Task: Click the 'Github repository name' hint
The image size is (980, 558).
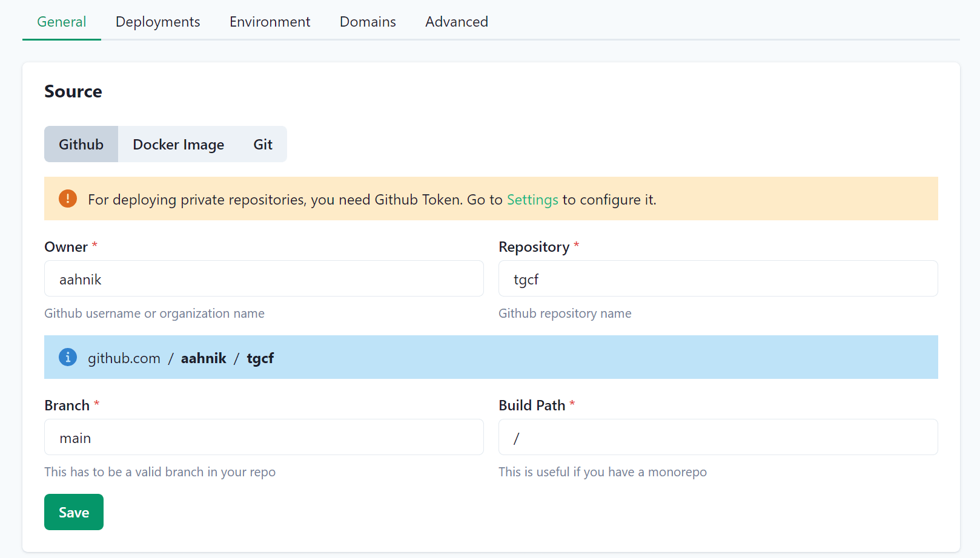Action: pyautogui.click(x=565, y=313)
